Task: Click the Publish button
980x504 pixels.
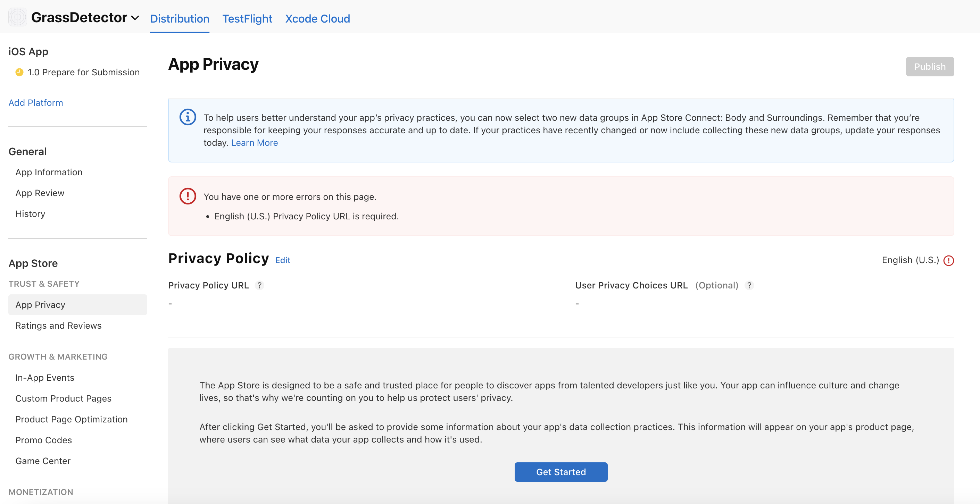Action: click(x=929, y=67)
